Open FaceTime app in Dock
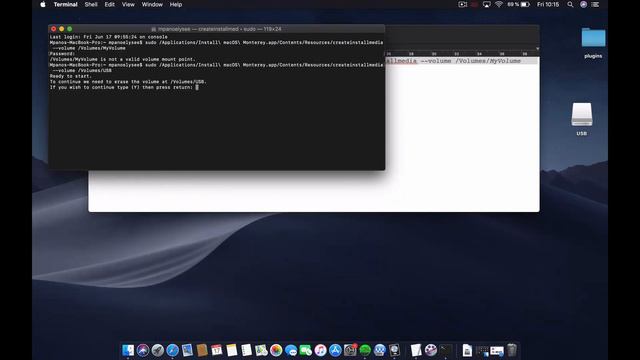Screen dimensions: 640x360 click(x=305, y=350)
